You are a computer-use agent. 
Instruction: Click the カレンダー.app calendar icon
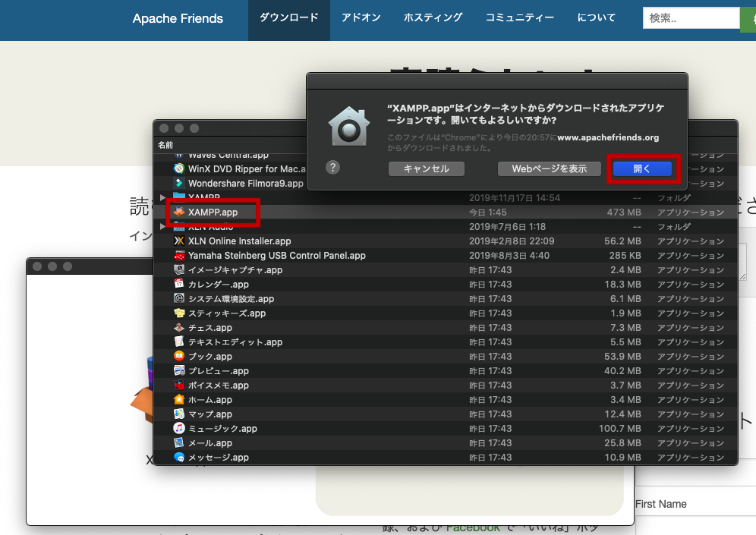179,284
